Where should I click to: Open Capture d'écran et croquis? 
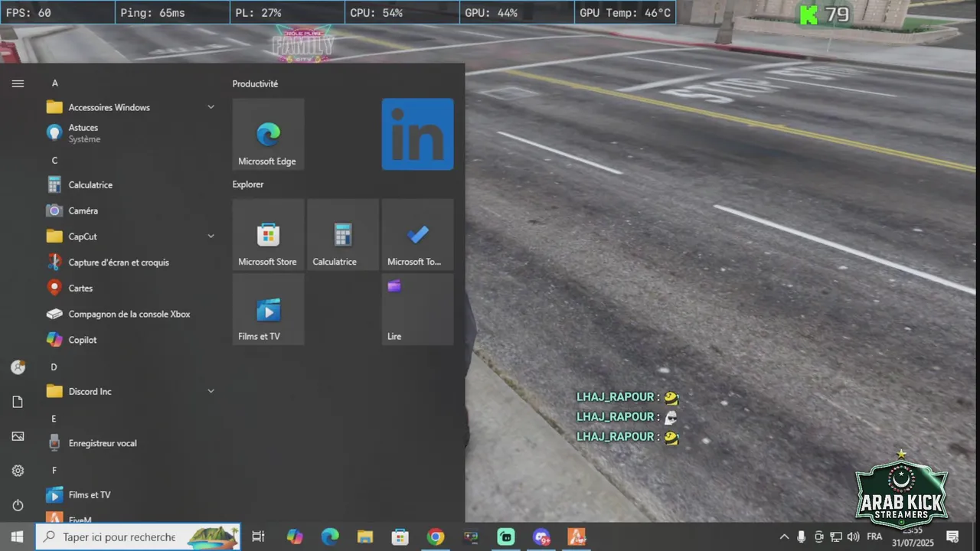(132, 262)
